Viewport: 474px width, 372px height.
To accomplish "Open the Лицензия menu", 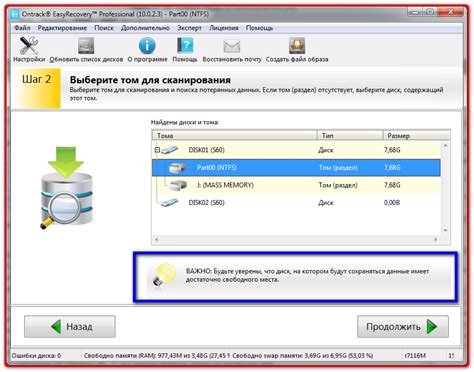I will point(224,28).
